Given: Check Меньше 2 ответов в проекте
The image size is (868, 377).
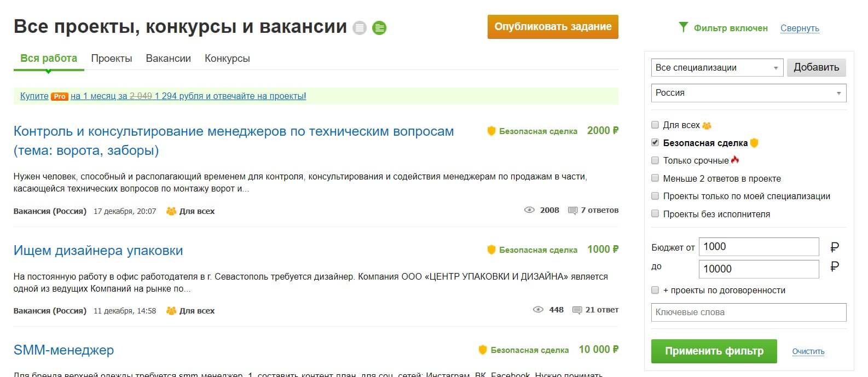Looking at the screenshot, I should pyautogui.click(x=655, y=178).
